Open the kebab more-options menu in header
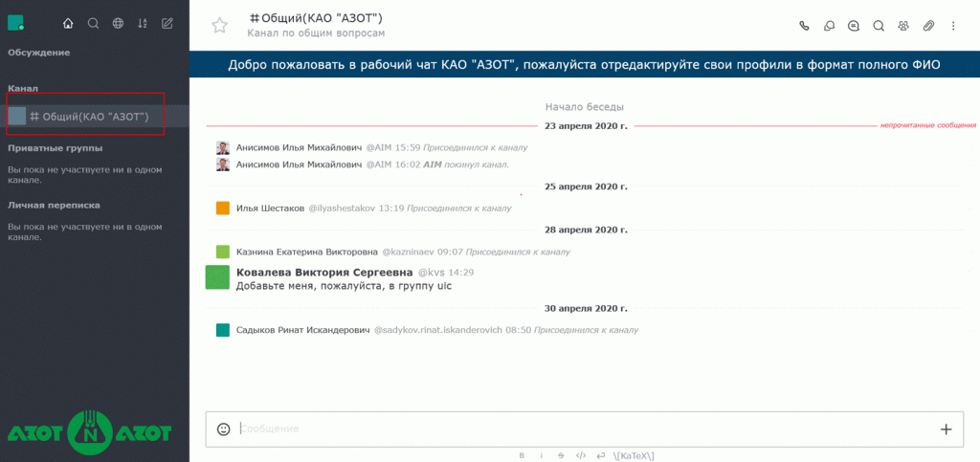The image size is (980, 462). 953,26
